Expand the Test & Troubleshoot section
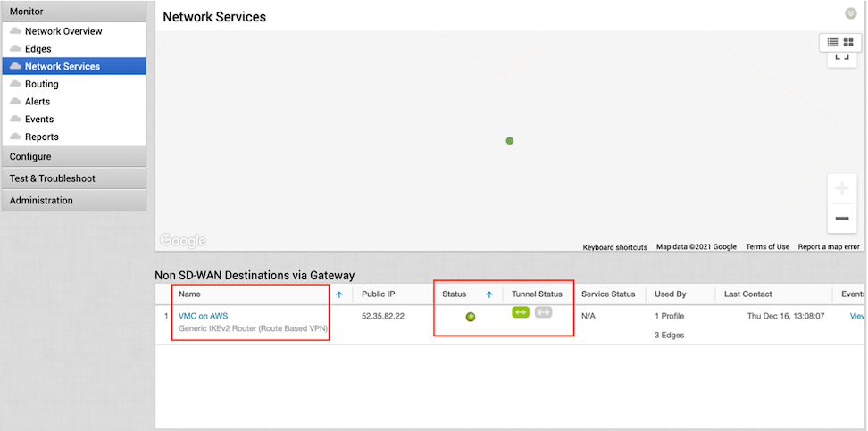 [73, 178]
